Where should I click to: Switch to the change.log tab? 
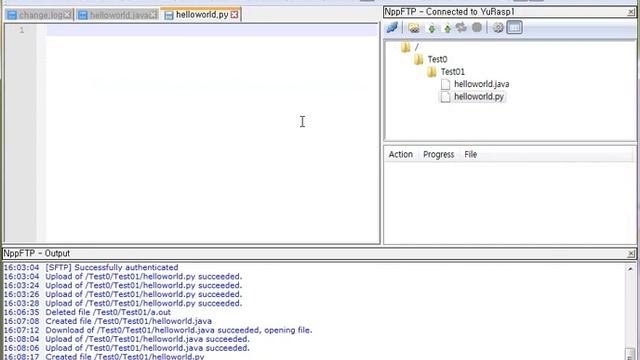[40, 15]
